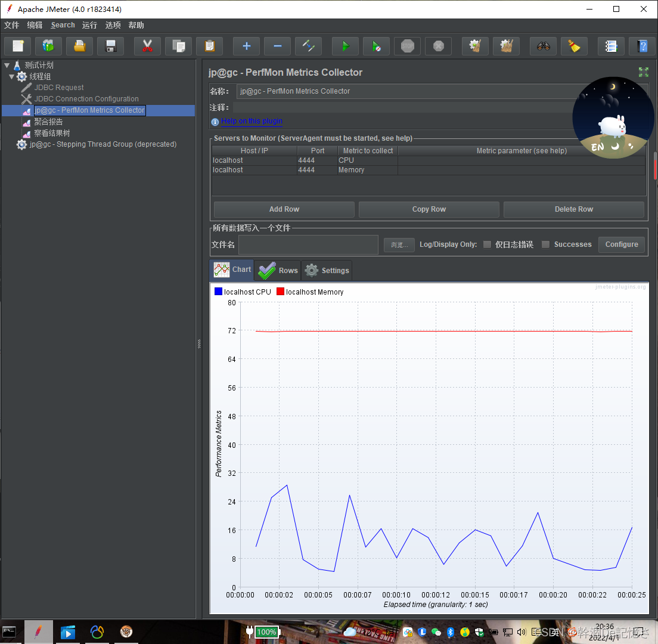Screen dimensions: 658x644
Task: Open the Templates toolbar icon
Action: point(49,46)
